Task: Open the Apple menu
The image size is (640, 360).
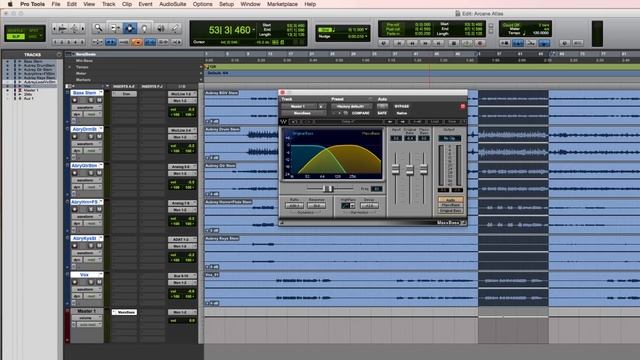Action: 10,4
